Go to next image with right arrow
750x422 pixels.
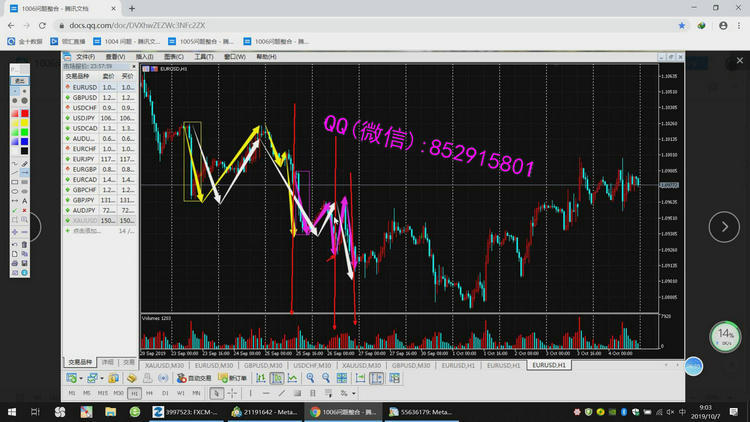(x=724, y=227)
